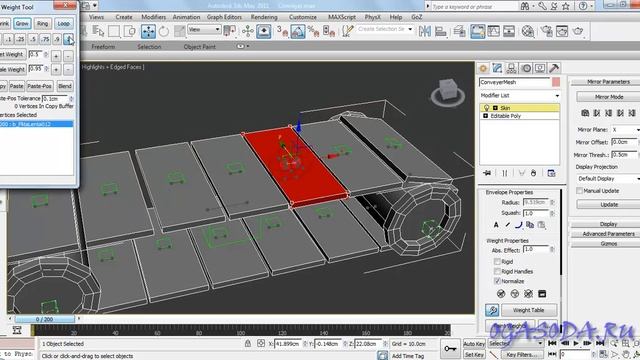This screenshot has width=640, height=360.
Task: Open Render Setup icon
Action: click(547, 31)
